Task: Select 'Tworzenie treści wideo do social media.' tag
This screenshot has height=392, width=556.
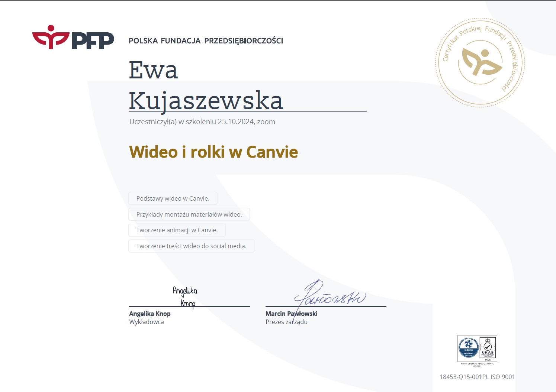Action: (x=191, y=246)
